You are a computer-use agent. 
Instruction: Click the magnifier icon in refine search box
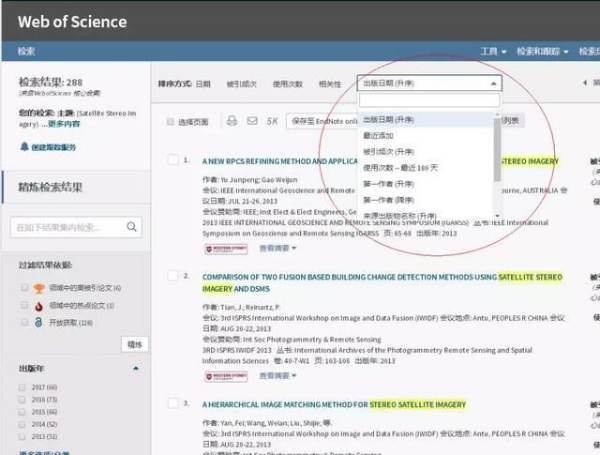coord(132,227)
